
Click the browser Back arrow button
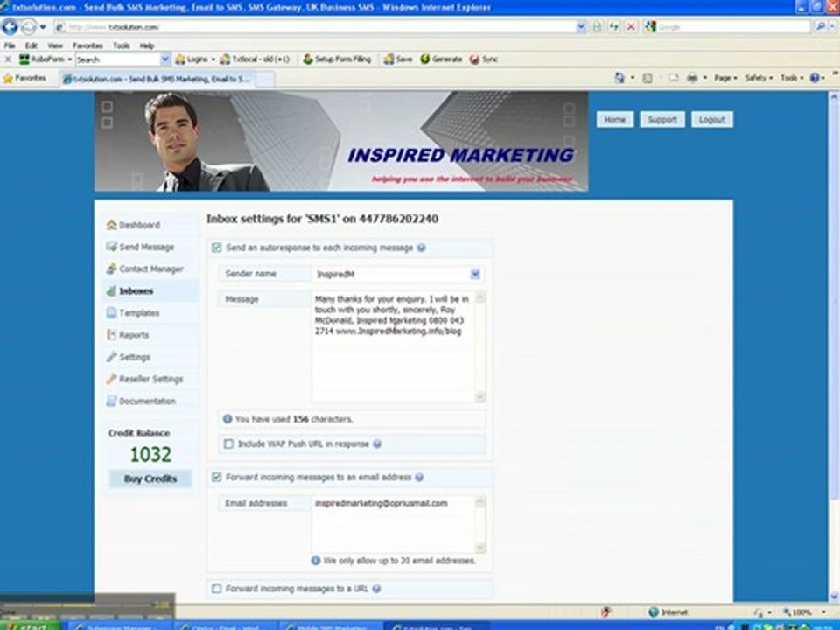click(x=10, y=26)
